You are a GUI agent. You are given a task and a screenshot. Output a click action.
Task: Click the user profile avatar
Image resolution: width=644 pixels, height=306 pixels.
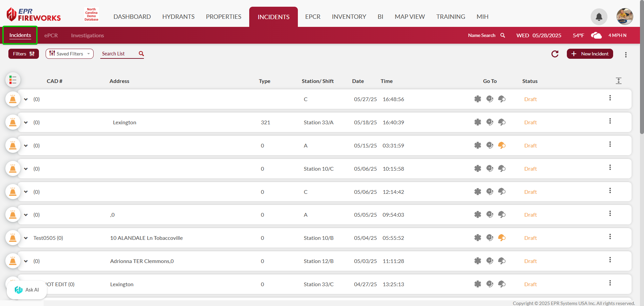point(625,16)
